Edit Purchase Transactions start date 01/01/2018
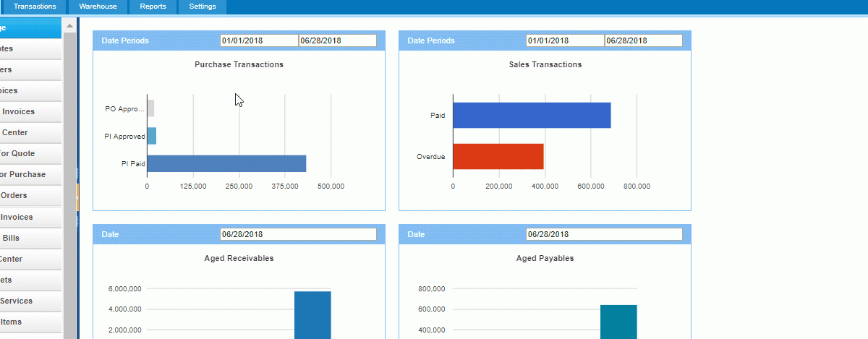Image resolution: width=868 pixels, height=339 pixels. [x=259, y=40]
